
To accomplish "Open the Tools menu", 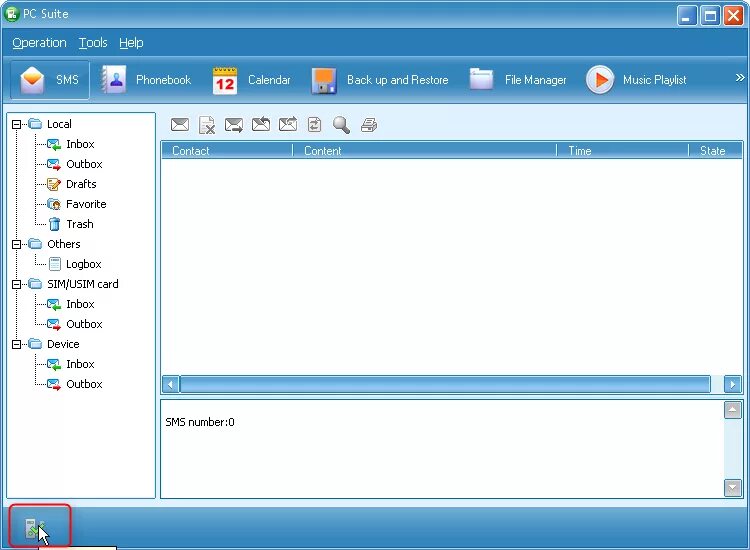I will coord(93,43).
